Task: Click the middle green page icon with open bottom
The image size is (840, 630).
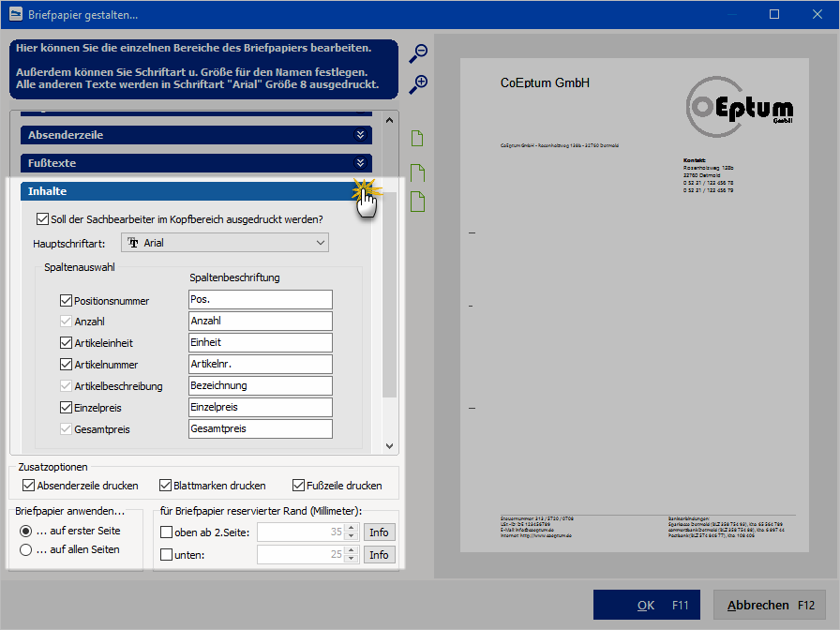Action: [417, 173]
